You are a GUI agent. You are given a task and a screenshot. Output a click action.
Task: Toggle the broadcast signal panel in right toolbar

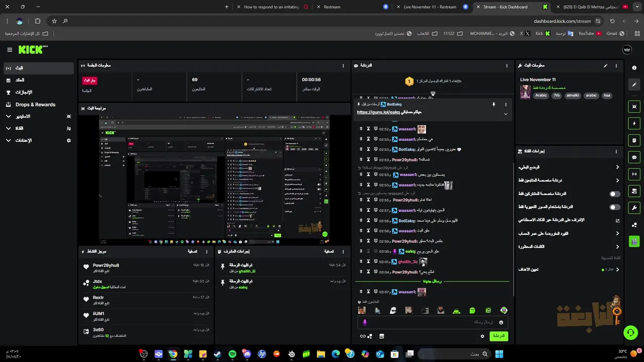634,174
